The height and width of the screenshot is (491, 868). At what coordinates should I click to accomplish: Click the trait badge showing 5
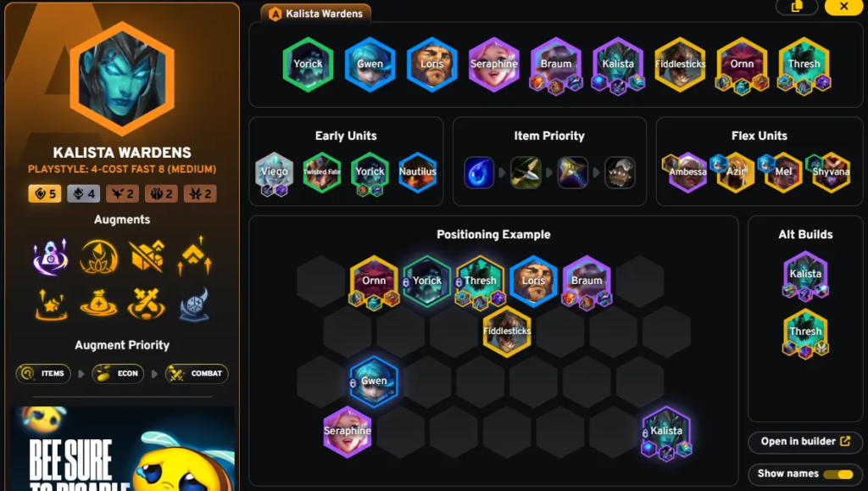tap(45, 193)
